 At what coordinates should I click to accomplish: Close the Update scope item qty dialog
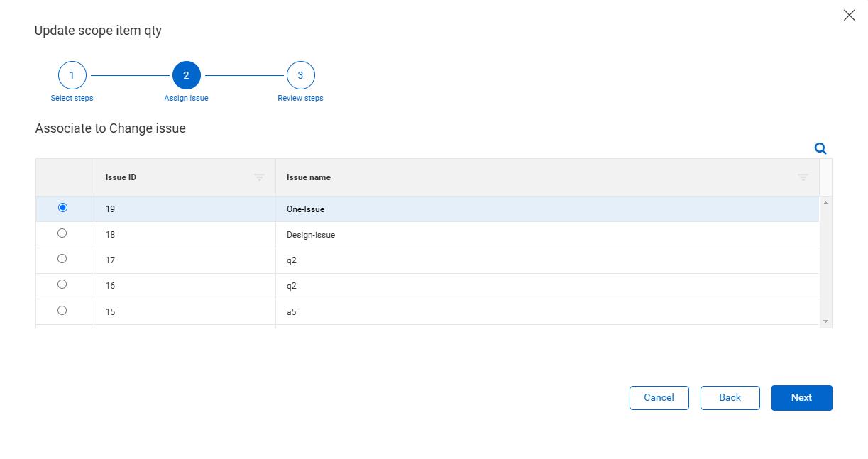coord(849,15)
